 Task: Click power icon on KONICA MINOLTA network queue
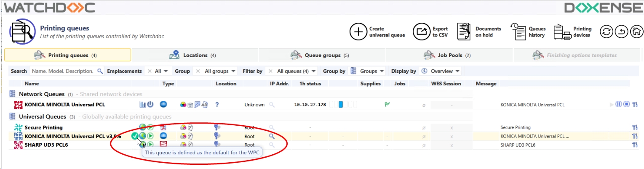(x=150, y=104)
